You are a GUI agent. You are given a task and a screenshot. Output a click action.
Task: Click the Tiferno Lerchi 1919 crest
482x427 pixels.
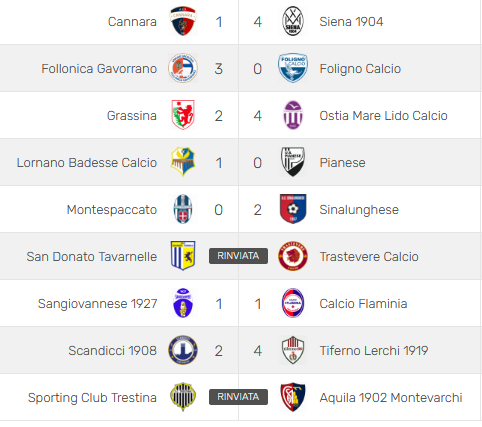[293, 350]
